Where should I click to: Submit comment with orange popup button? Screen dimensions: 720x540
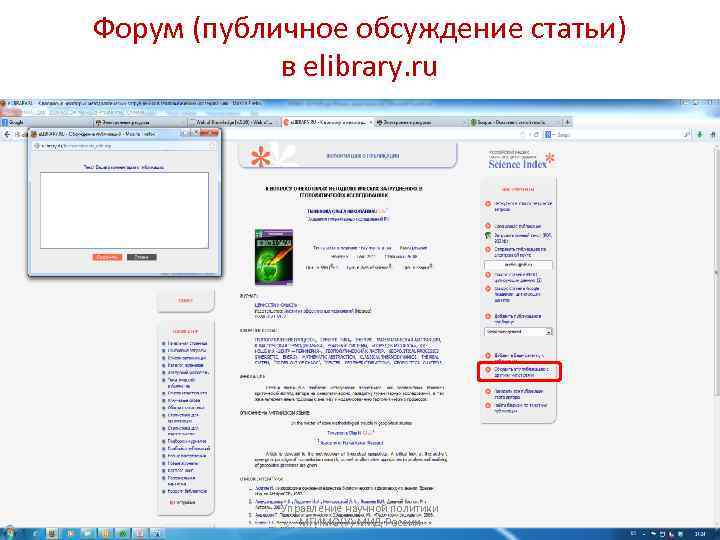coord(107,257)
